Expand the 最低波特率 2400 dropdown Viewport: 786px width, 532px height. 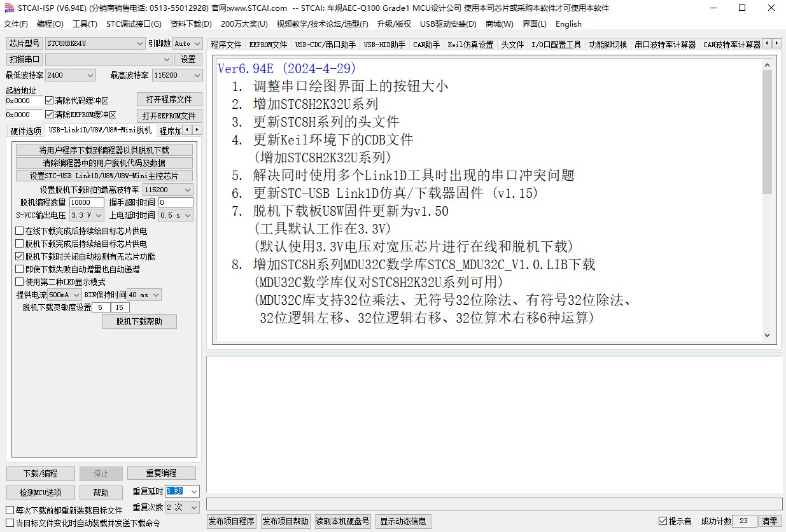[x=90, y=75]
